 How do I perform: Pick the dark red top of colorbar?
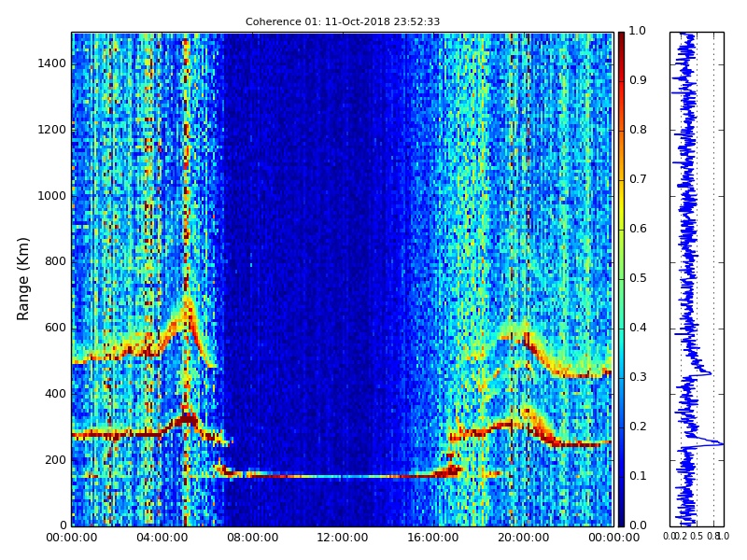621,38
